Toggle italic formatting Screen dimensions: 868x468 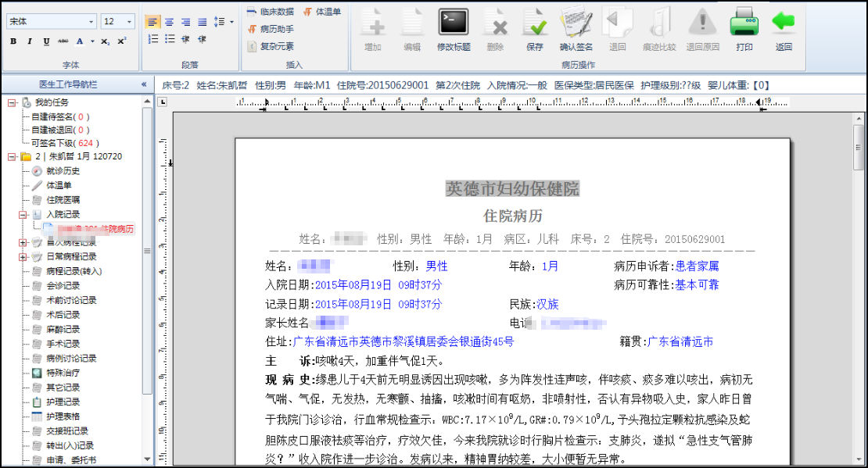pyautogui.click(x=30, y=41)
